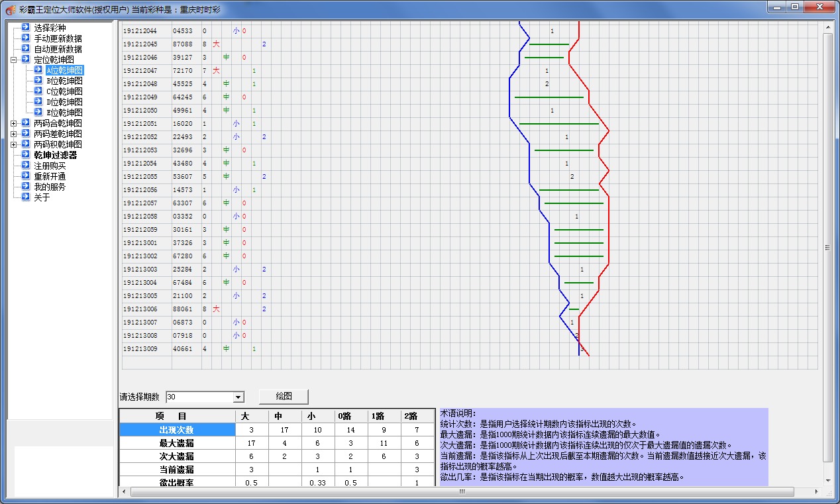Select C位乾坤图 in the tree

pos(65,91)
